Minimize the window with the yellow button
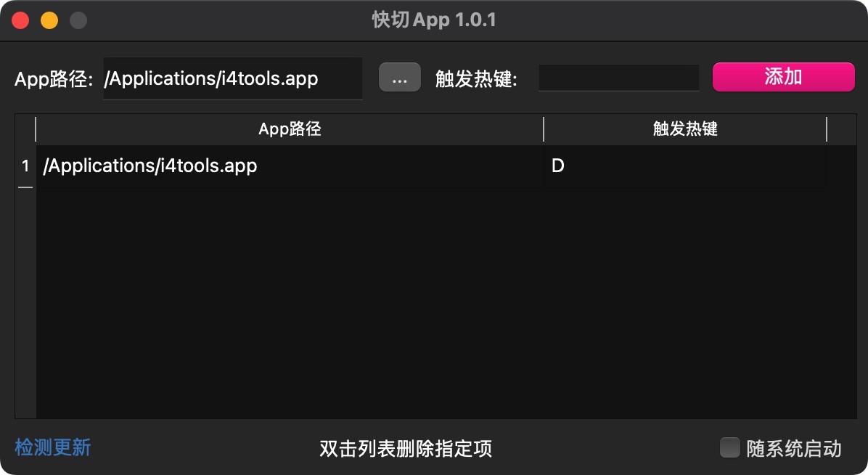This screenshot has height=475, width=868. point(49,20)
